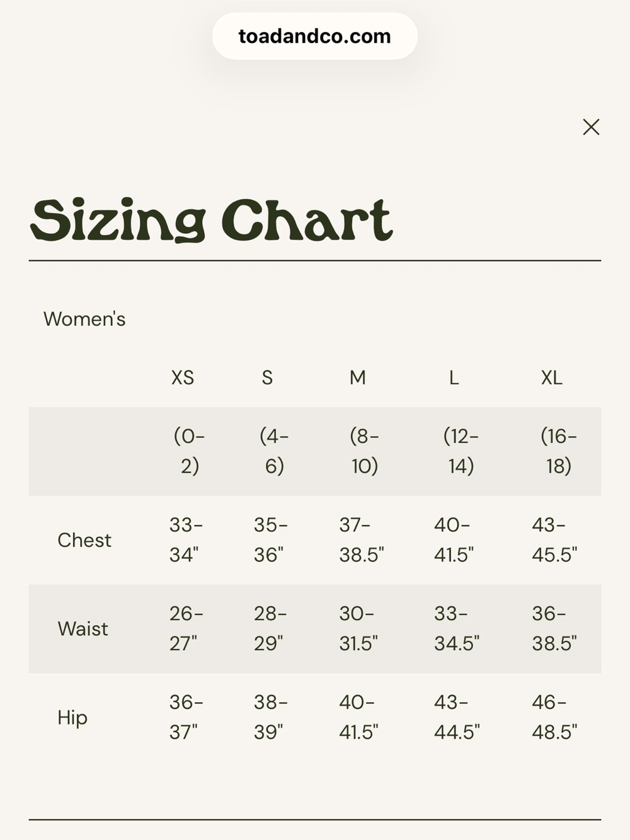Select the Chest row label
This screenshot has height=840, width=630.
(84, 540)
